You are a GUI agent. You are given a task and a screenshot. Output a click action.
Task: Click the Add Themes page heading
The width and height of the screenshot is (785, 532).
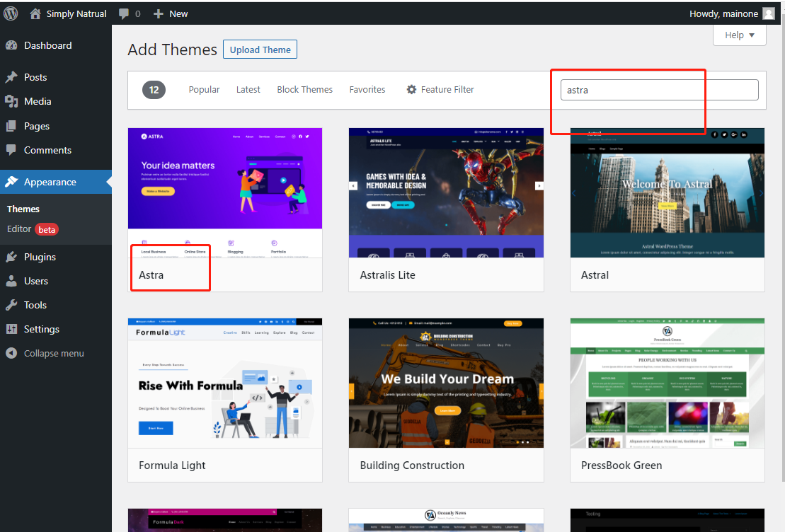pos(172,50)
